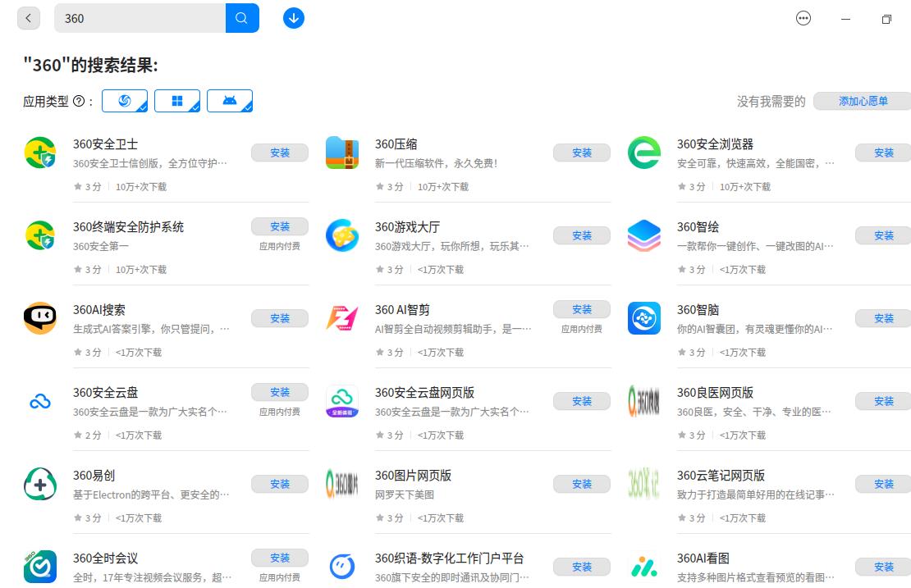Open the 360安全云盘网页版 app icon
The image size is (911, 588).
(342, 401)
